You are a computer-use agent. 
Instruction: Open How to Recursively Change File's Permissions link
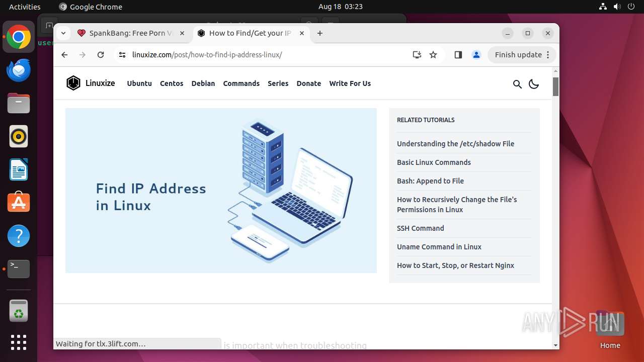(457, 205)
